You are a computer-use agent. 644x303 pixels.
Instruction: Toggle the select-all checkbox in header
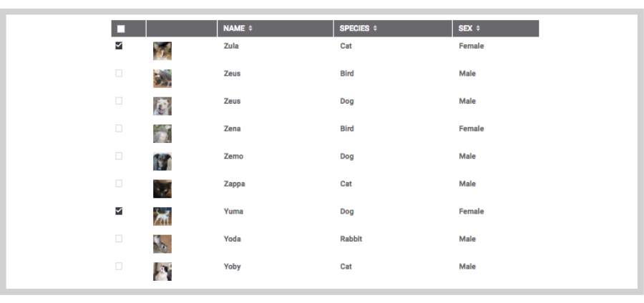tap(121, 29)
